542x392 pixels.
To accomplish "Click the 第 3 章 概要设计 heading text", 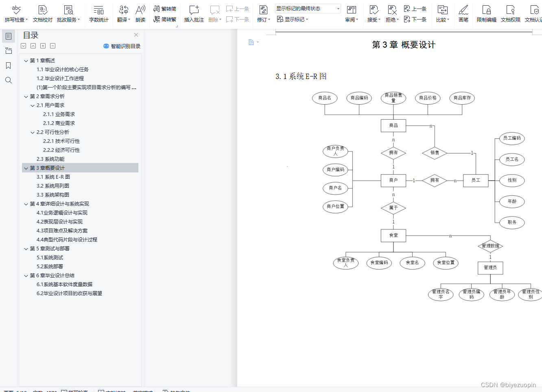I will (x=404, y=45).
